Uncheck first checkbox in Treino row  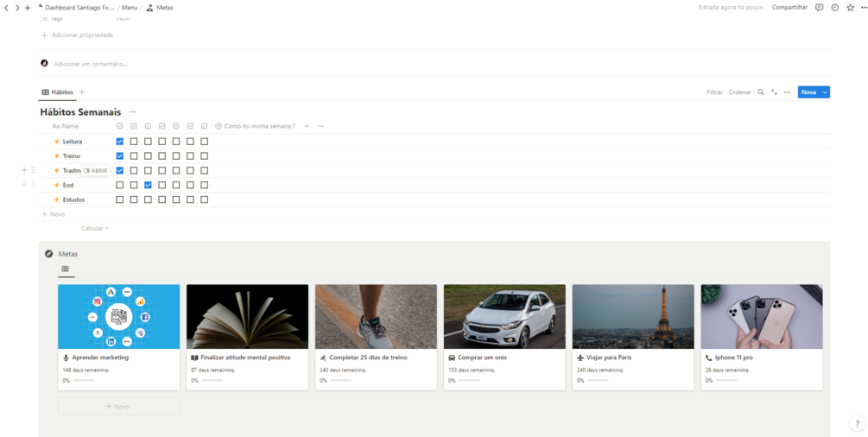pos(119,155)
